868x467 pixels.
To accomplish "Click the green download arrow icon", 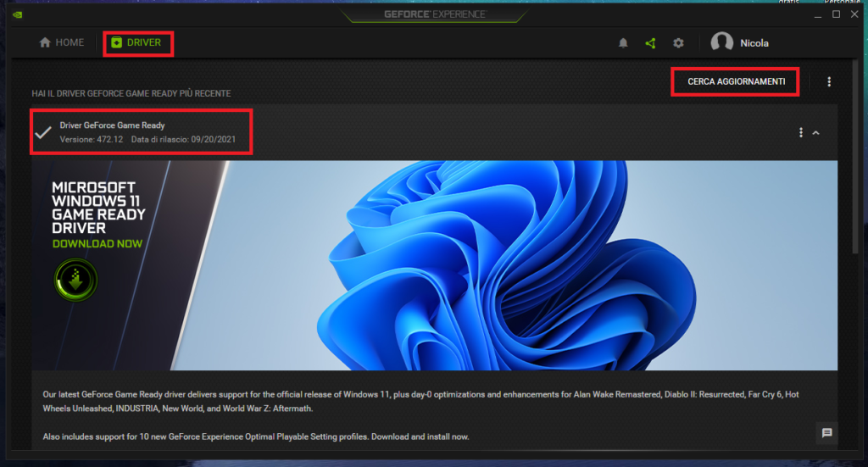I will coord(75,280).
